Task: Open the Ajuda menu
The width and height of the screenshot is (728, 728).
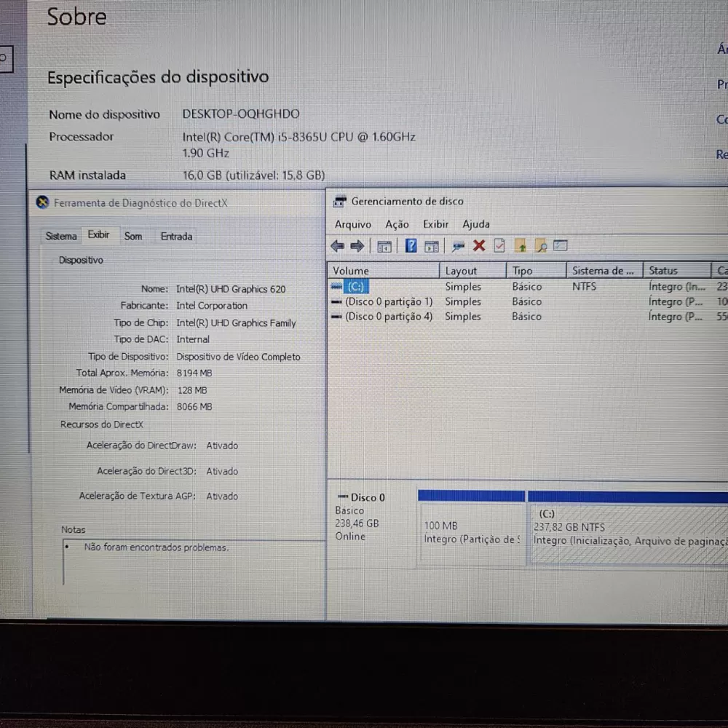Action: coord(476,224)
